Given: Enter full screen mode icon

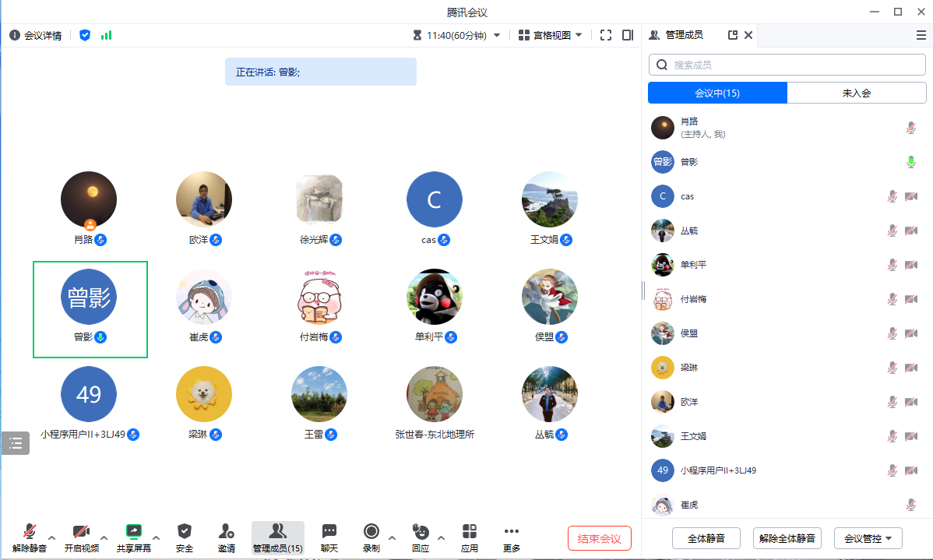Looking at the screenshot, I should click(606, 35).
